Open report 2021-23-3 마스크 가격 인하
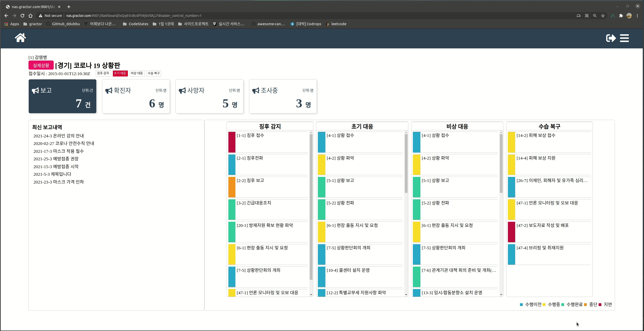Screen dimensions: 644x331 [58, 182]
